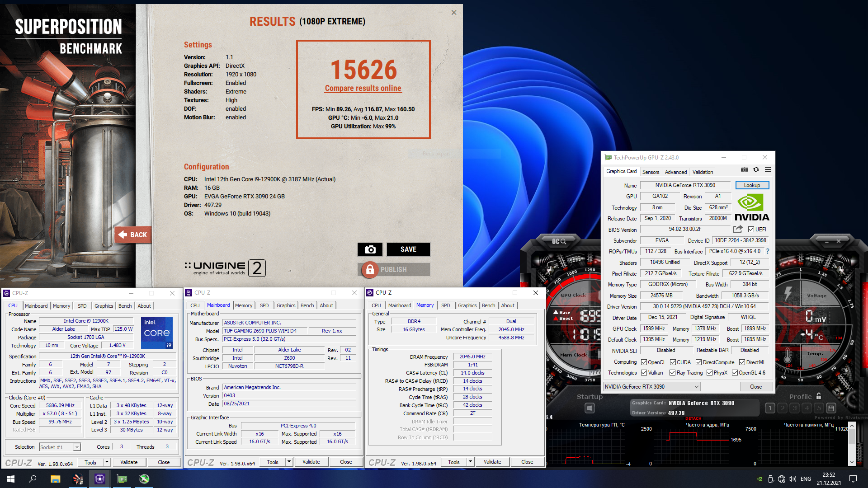Open the GPU-Z hamburger menu

point(768,170)
